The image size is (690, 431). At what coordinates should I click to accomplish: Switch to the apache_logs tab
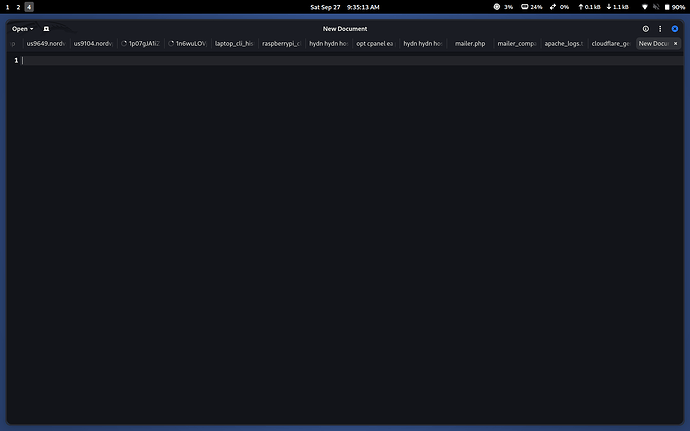pyautogui.click(x=562, y=44)
